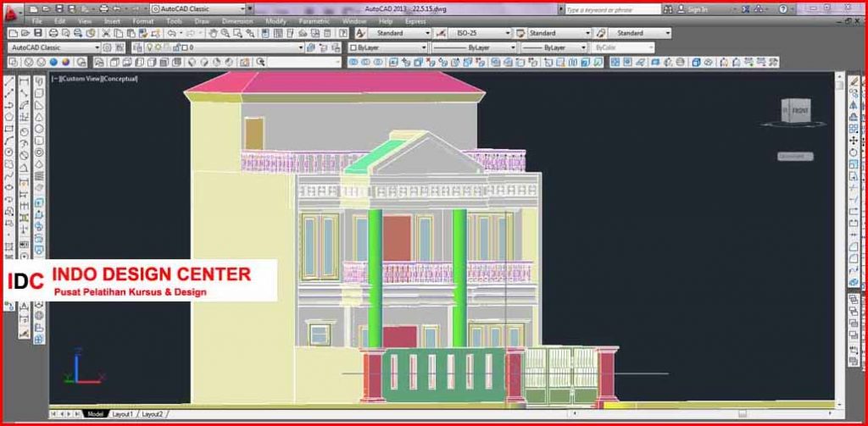Click the FRONT face of the ViewCube
Image resolution: width=868 pixels, height=426 pixels.
[x=799, y=111]
